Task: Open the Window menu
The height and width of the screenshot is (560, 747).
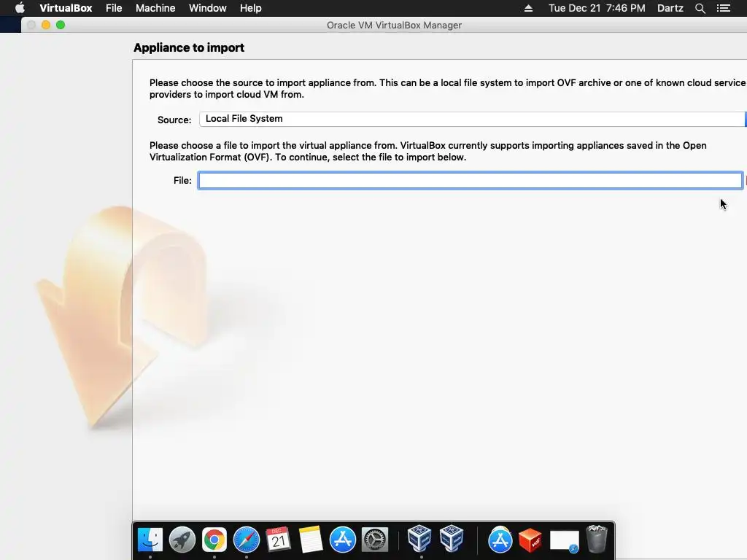Action: point(208,8)
